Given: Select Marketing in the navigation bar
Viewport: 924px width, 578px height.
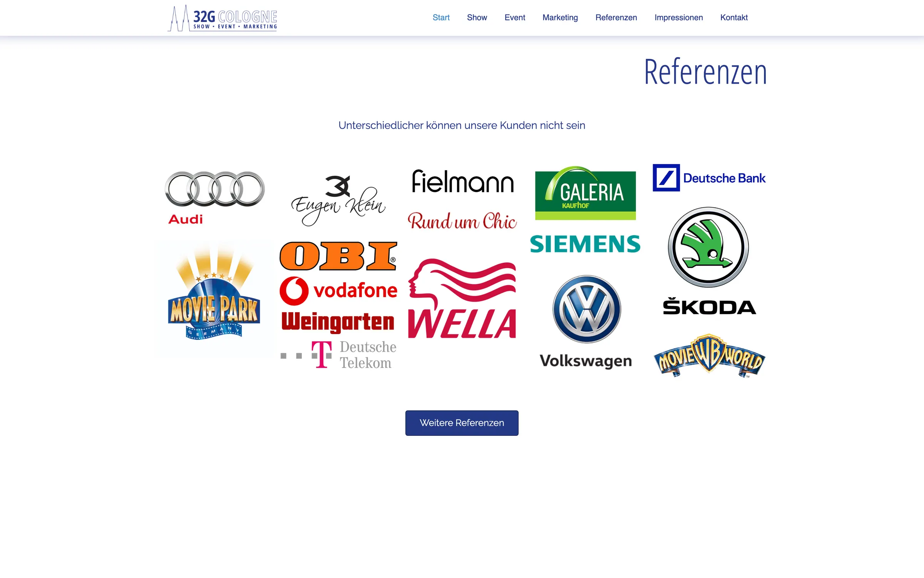Looking at the screenshot, I should 560,18.
